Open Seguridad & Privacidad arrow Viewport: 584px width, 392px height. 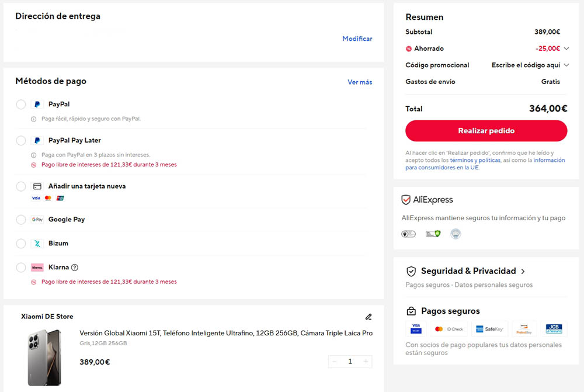click(x=523, y=272)
